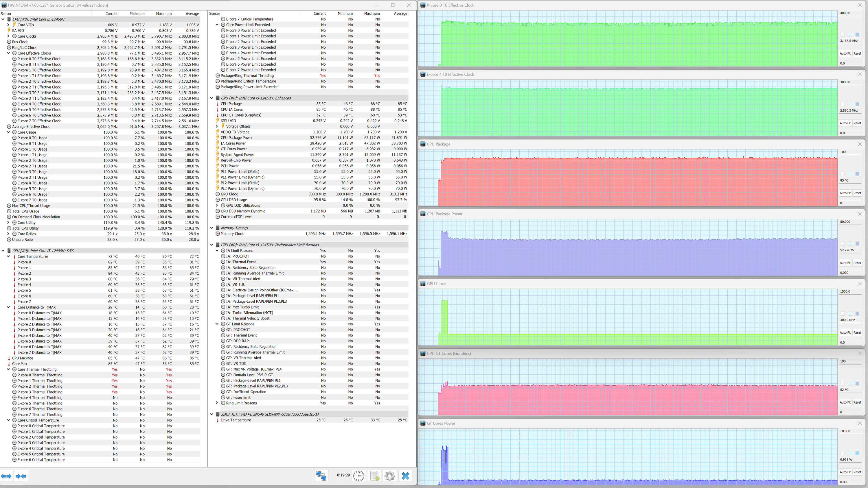Click the Maximum column header in left pane
Viewport: 868px width, 488px height.
[x=164, y=14]
